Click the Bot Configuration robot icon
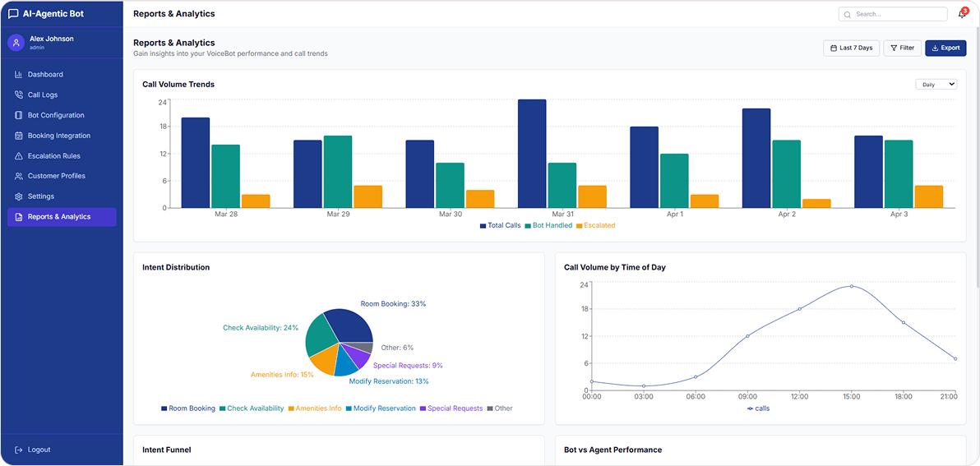 coord(19,116)
